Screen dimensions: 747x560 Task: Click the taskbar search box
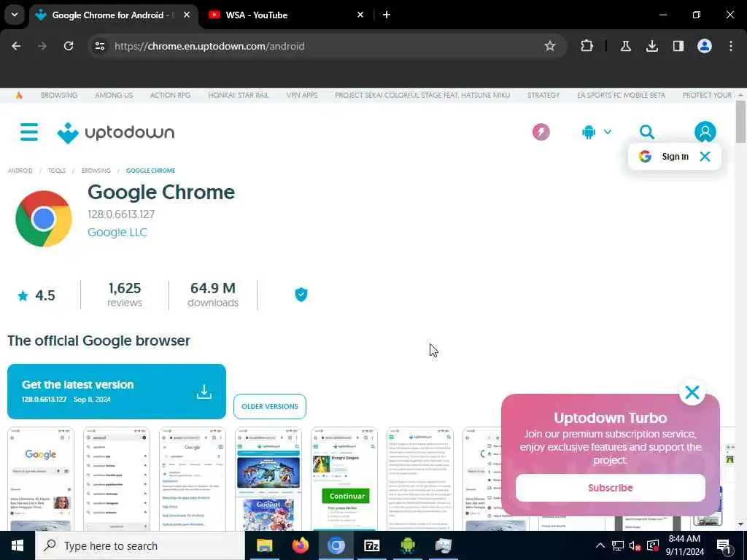[x=140, y=545]
